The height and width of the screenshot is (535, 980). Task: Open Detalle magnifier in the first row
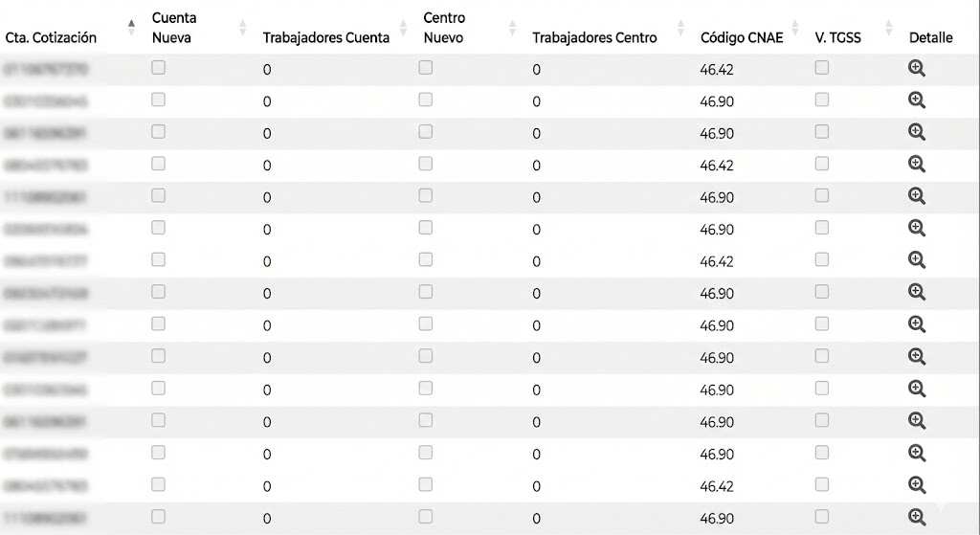pos(916,68)
